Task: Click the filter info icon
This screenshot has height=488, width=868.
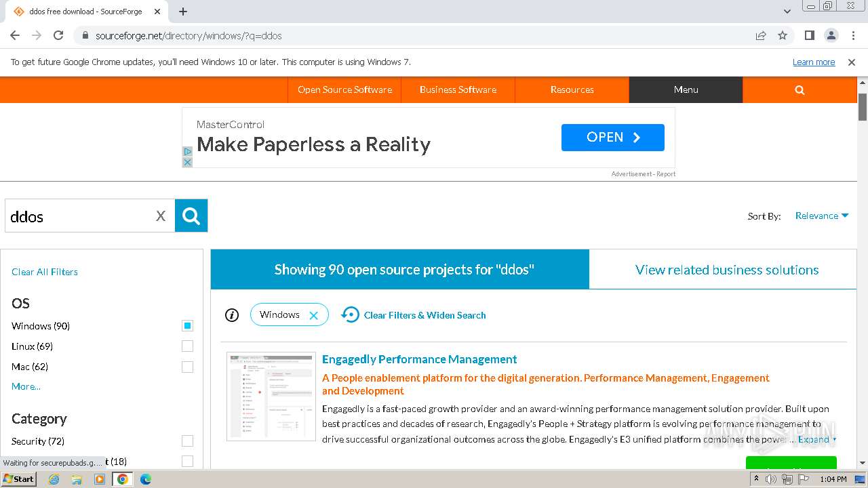Action: pos(232,315)
